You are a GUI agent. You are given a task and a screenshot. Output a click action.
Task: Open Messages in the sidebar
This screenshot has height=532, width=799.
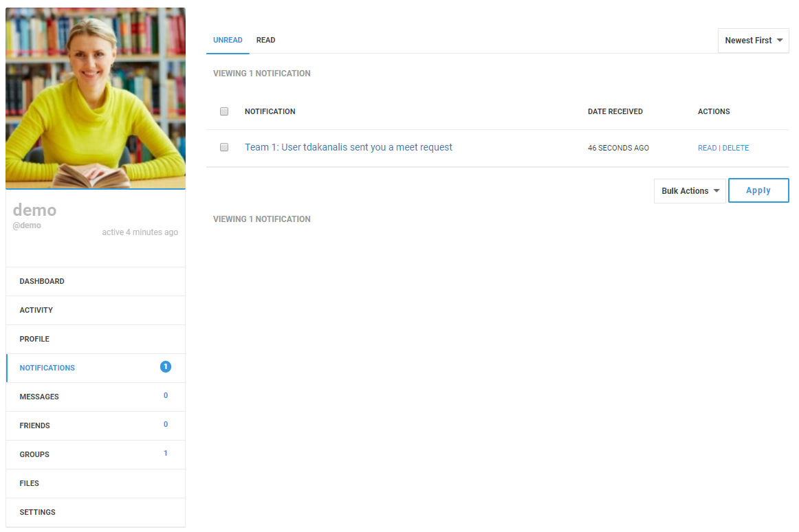(x=96, y=397)
